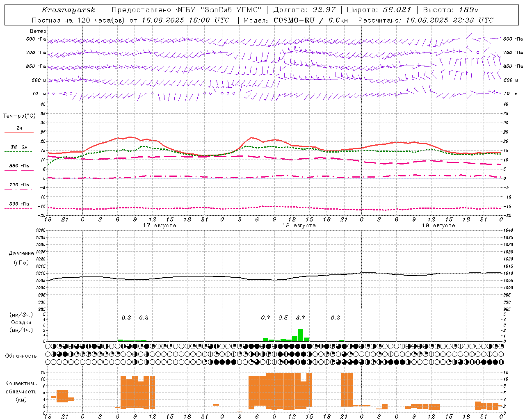525x420 pixels.
Task: Click the 'Тем-ра(°C)' temperature panel label
Action: [19, 116]
